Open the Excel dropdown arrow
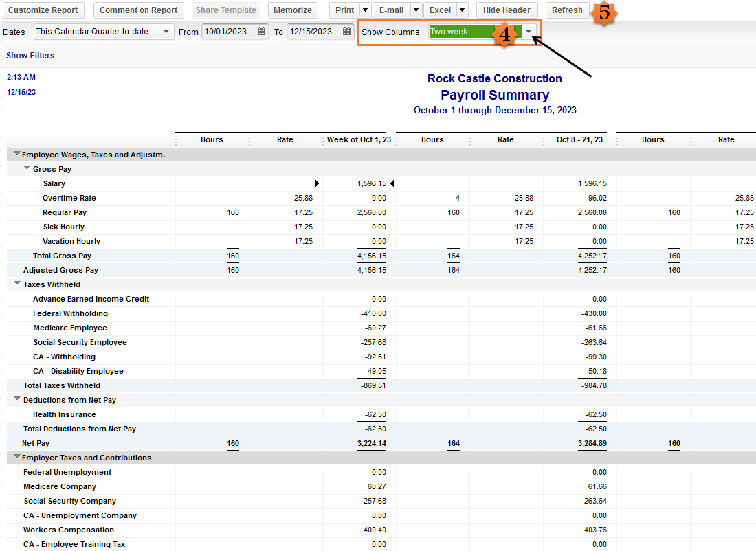The width and height of the screenshot is (756, 551). [x=462, y=10]
